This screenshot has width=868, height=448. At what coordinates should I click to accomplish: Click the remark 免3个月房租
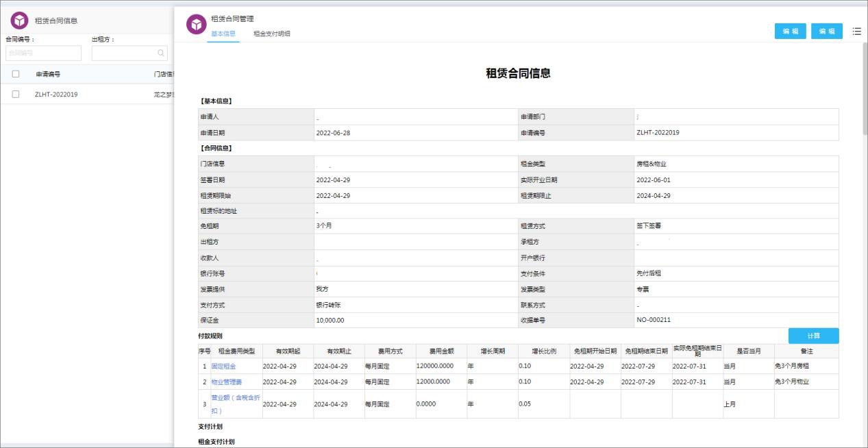pos(792,366)
